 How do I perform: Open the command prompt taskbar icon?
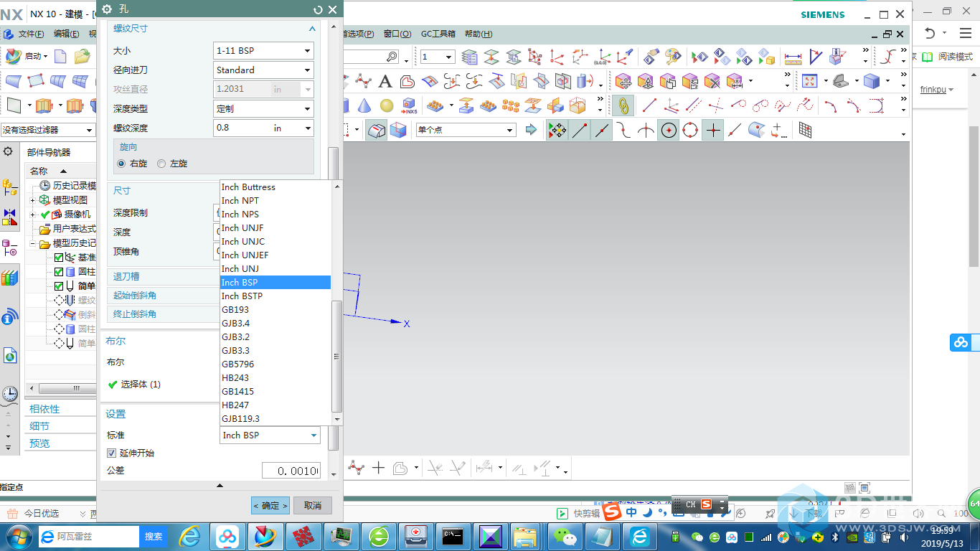453,536
